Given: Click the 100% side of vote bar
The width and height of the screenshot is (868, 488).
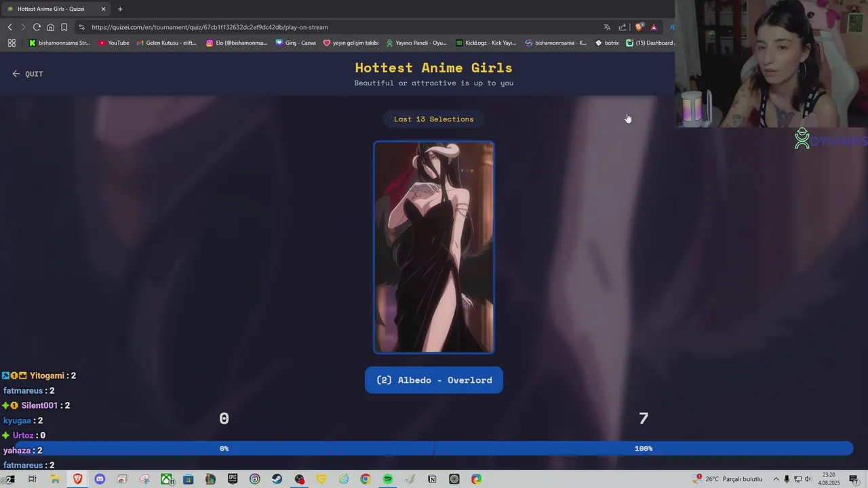Looking at the screenshot, I should point(644,449).
